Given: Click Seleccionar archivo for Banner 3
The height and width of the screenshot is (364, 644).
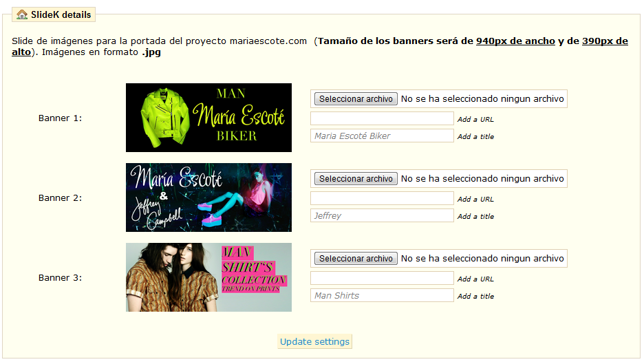Looking at the screenshot, I should point(356,259).
